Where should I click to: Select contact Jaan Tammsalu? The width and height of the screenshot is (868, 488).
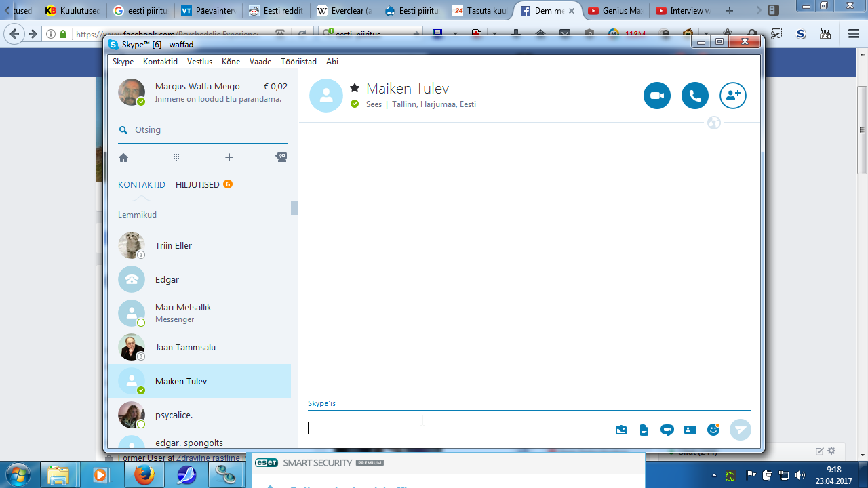click(199, 347)
